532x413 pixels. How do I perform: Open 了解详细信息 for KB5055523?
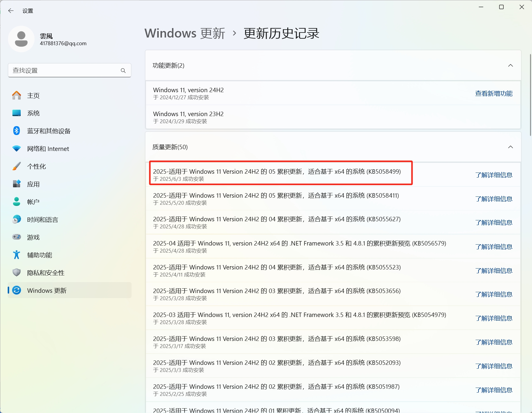tap(494, 271)
